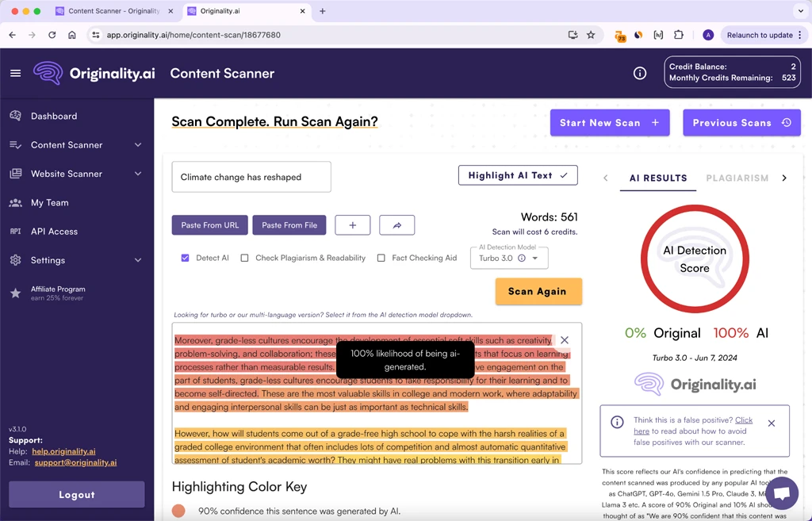Click the API Access icon
The width and height of the screenshot is (812, 521).
pyautogui.click(x=16, y=232)
